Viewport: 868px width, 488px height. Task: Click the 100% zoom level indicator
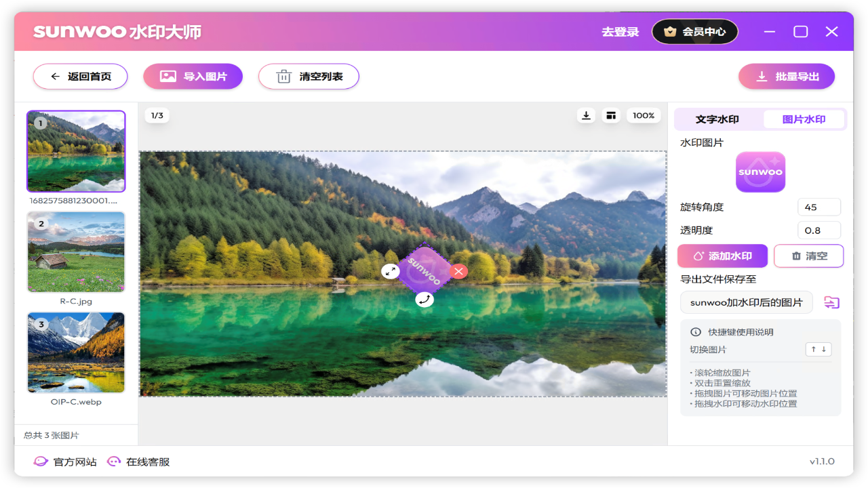click(x=643, y=116)
